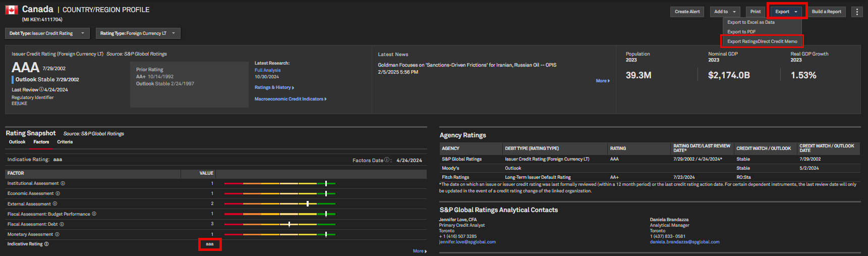
Task: Click the VALUE column header
Action: point(206,173)
